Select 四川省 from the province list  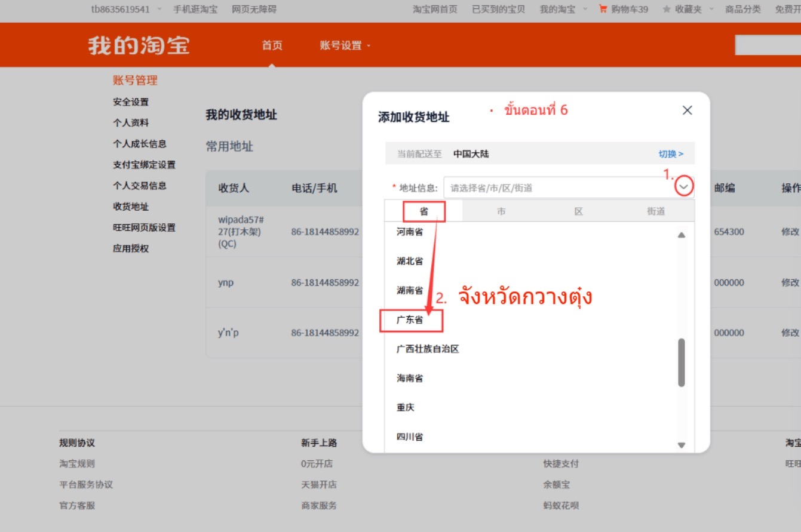pyautogui.click(x=410, y=436)
